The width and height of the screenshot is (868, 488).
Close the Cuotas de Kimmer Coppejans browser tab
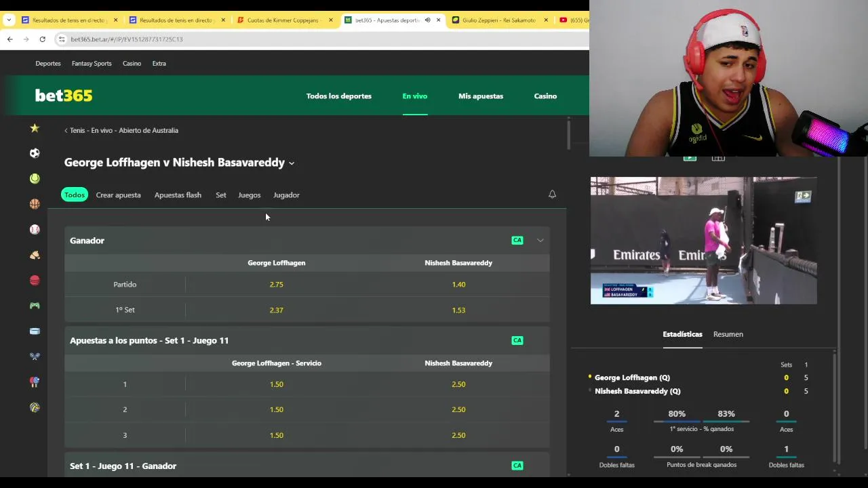pyautogui.click(x=331, y=20)
